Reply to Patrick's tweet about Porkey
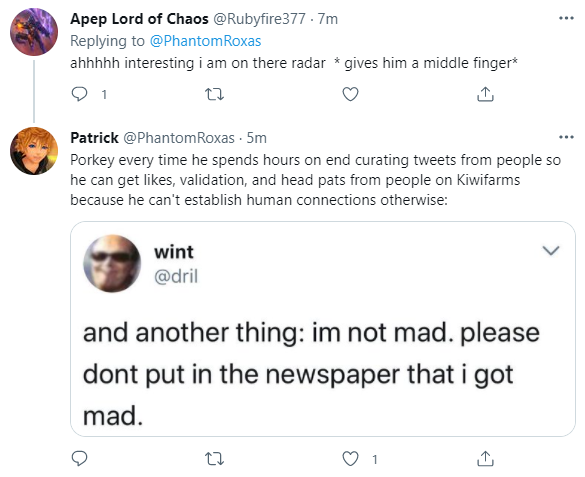 coord(79,459)
